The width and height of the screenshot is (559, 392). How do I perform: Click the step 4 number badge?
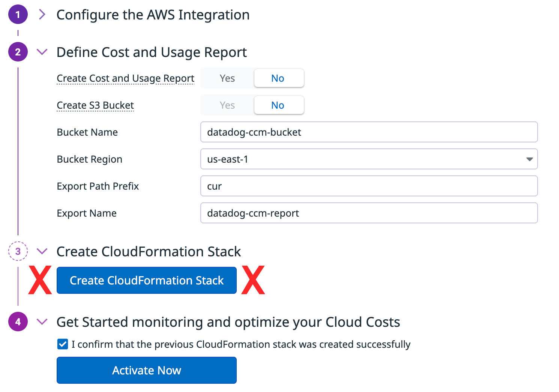click(x=18, y=322)
